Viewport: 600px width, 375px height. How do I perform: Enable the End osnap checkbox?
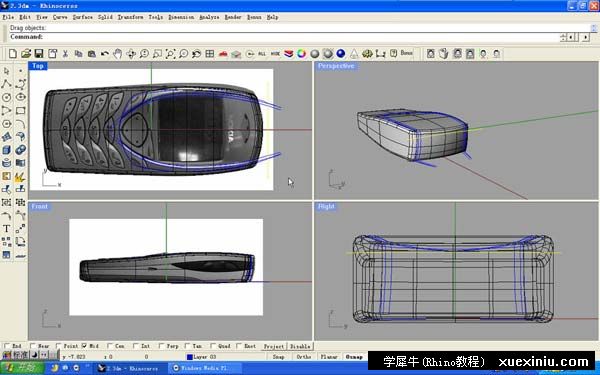pos(7,346)
